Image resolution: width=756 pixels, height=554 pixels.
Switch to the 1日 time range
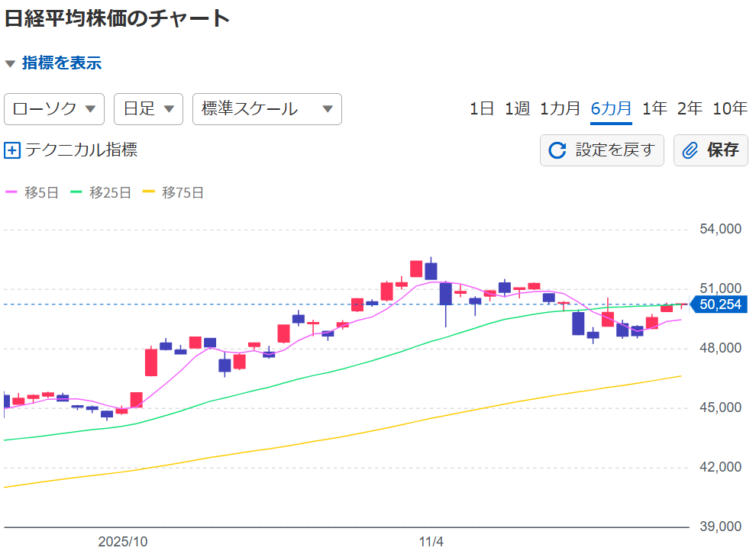point(482,108)
